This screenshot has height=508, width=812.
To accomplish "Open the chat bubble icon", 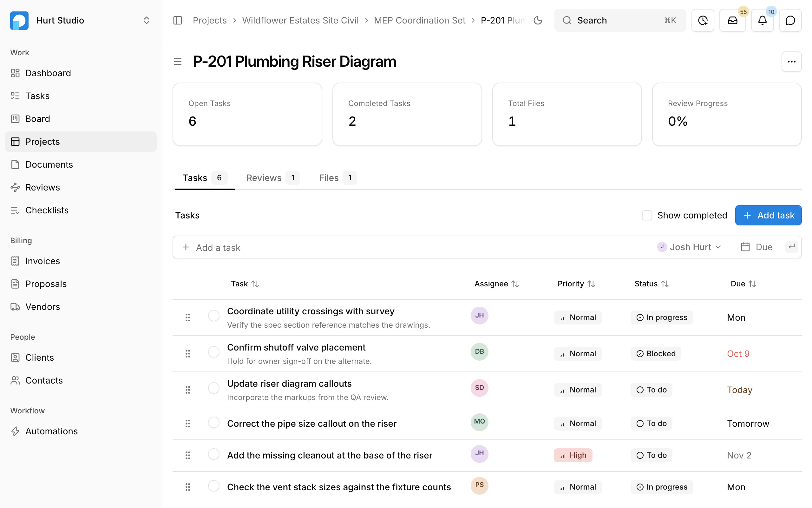I will pos(790,20).
